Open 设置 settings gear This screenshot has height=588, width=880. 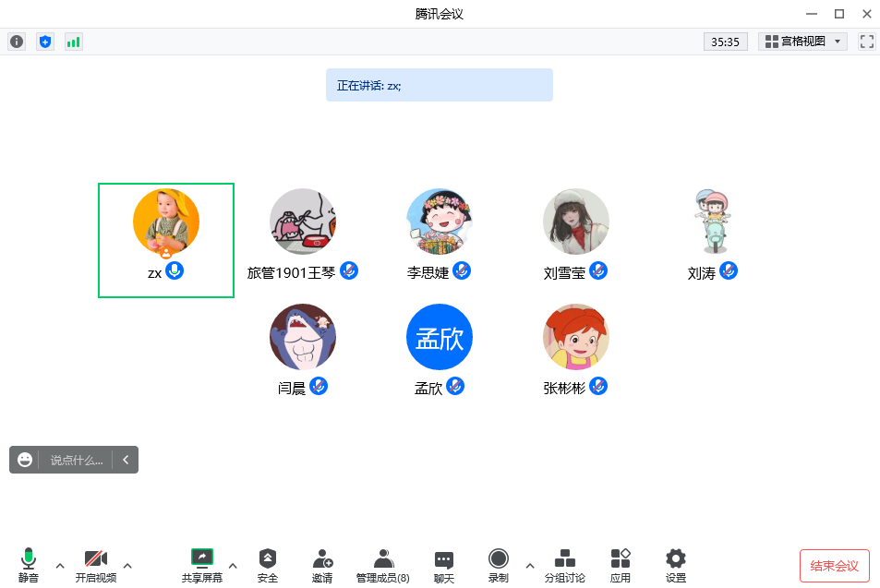(x=676, y=566)
